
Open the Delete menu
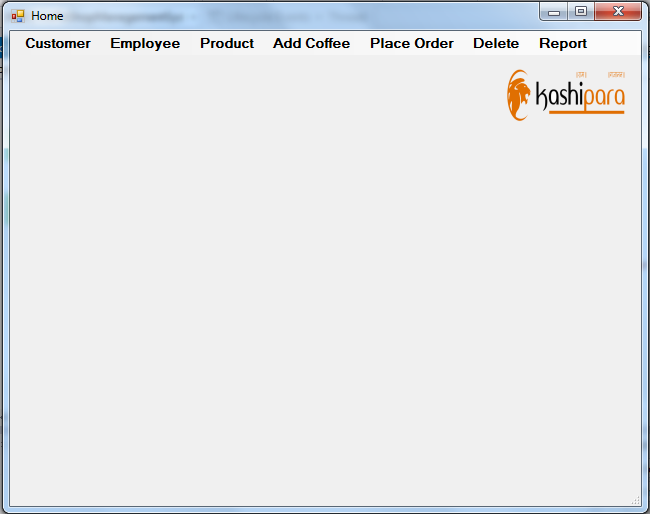point(496,44)
